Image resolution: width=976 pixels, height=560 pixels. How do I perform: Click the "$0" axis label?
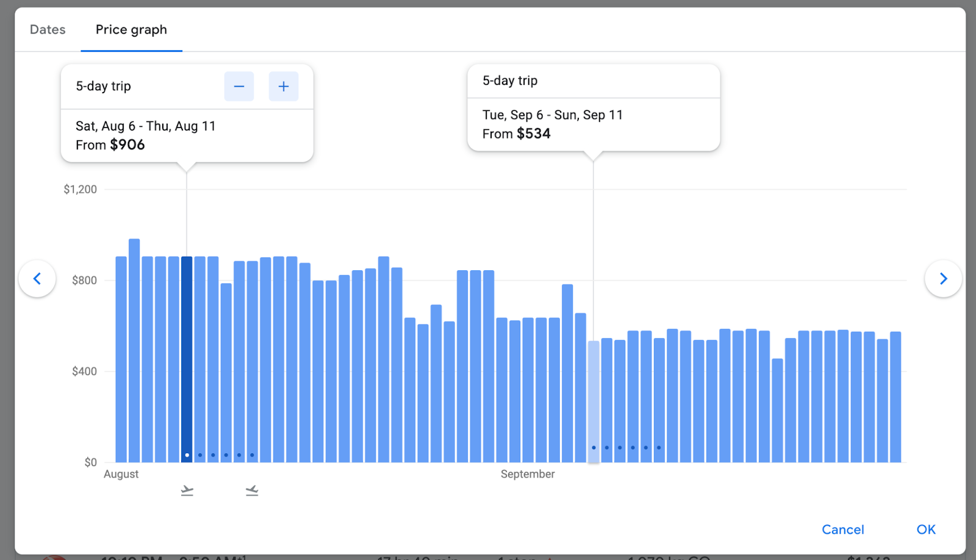coord(90,462)
